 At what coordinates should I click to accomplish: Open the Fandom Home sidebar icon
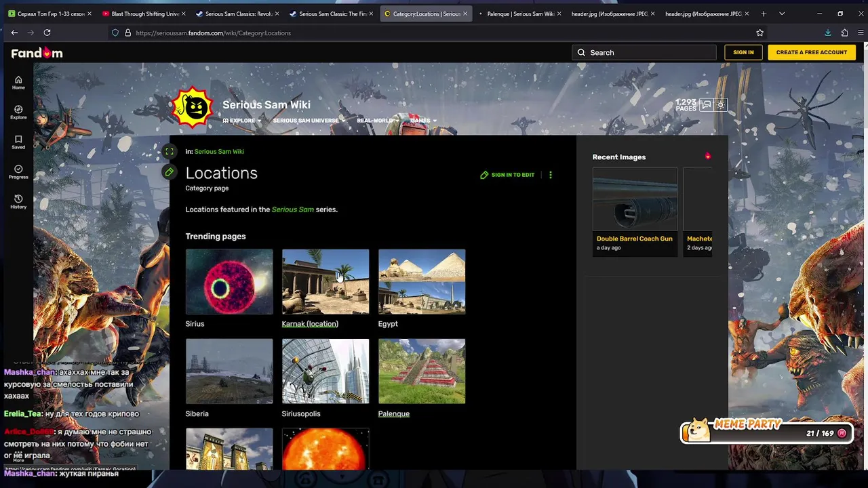click(x=18, y=83)
